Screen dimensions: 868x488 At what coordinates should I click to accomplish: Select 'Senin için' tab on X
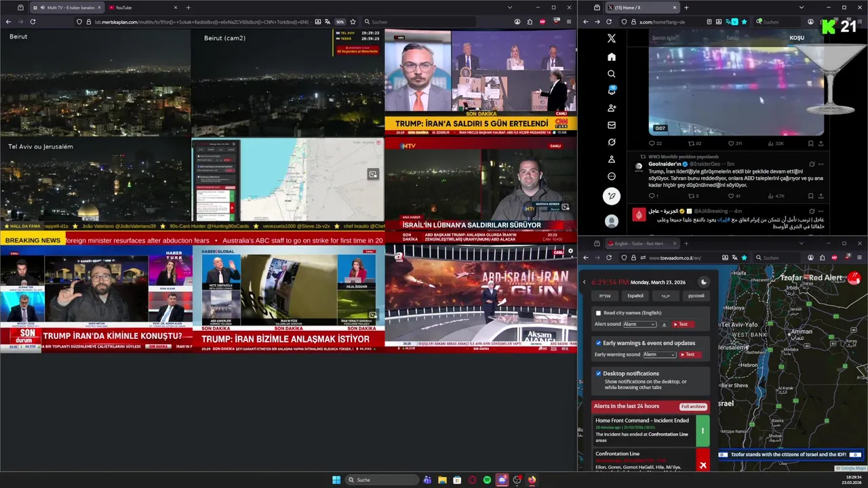click(x=664, y=38)
